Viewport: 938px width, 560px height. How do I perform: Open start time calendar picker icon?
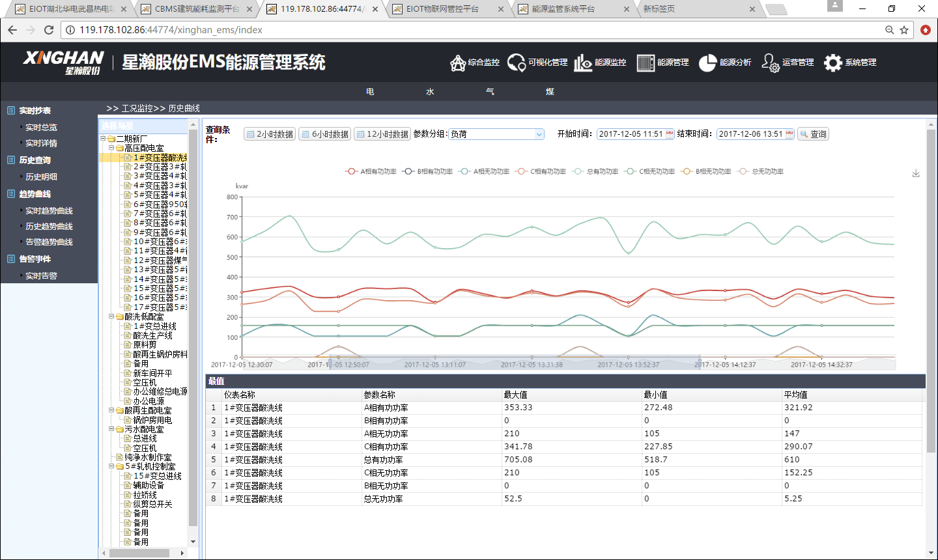pos(670,134)
